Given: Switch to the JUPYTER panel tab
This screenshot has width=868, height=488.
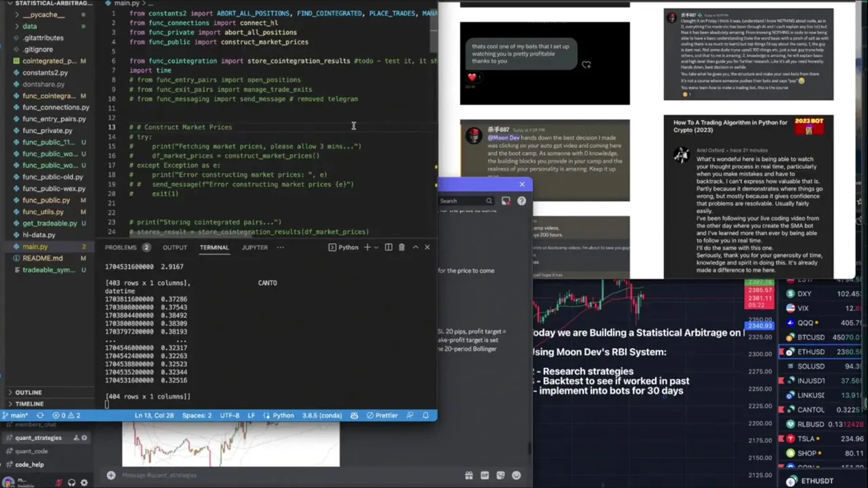Looking at the screenshot, I should pos(254,247).
